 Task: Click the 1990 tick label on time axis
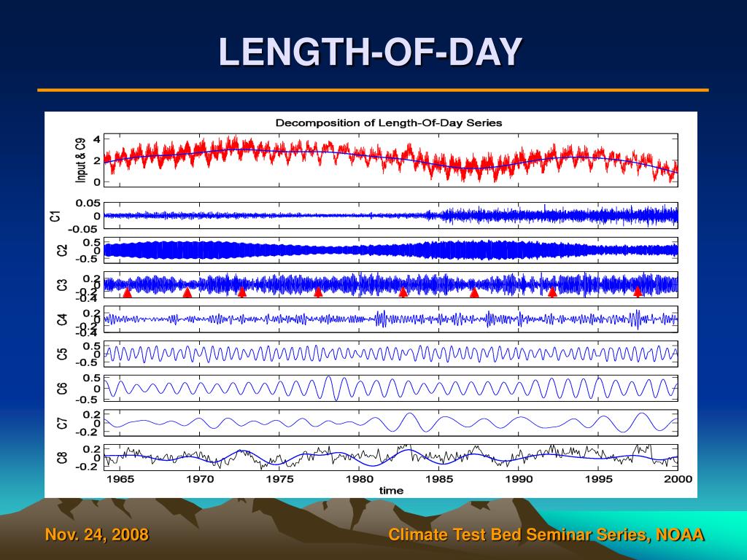click(x=519, y=478)
